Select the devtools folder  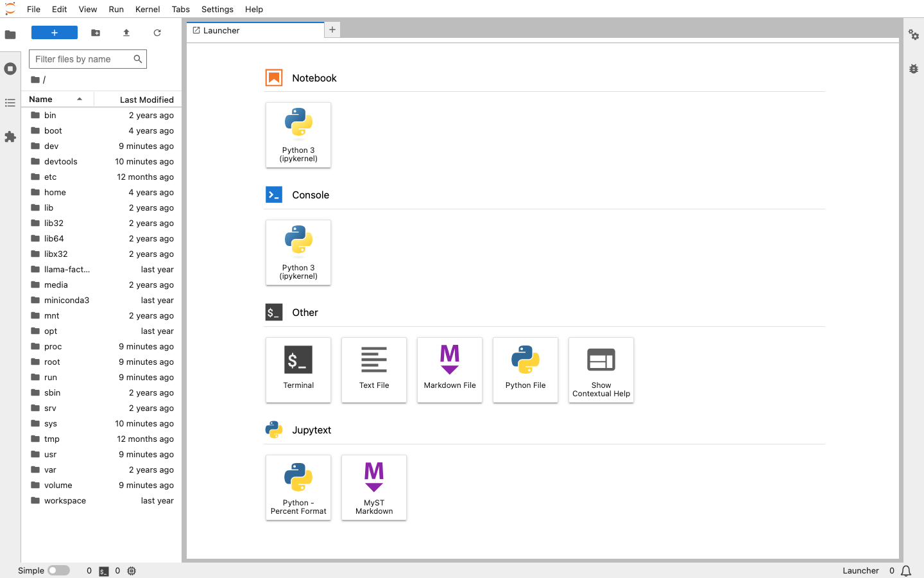[101, 162]
